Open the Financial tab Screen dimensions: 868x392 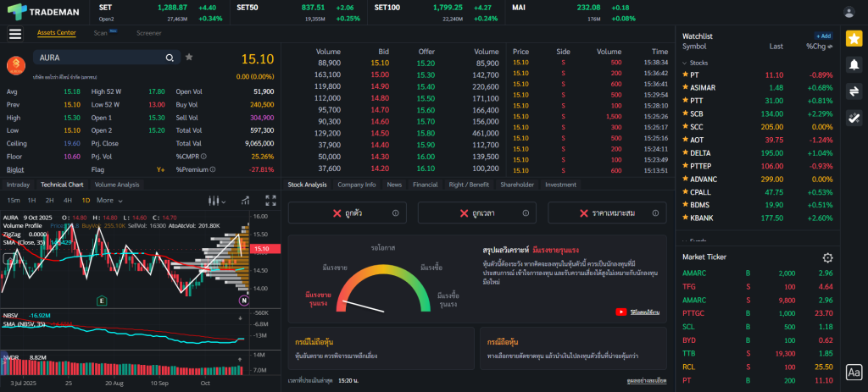(426, 185)
